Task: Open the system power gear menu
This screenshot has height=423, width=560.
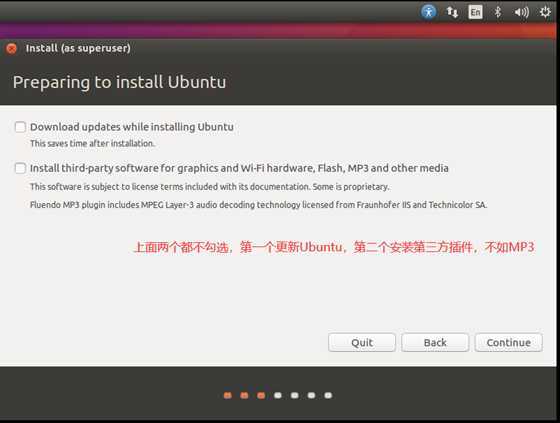Action: click(x=545, y=12)
